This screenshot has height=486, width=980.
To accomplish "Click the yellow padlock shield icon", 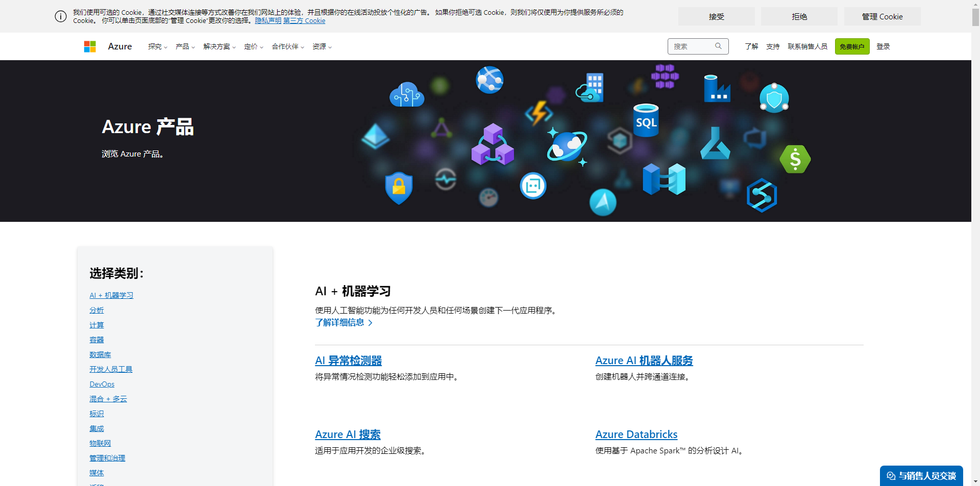I will coord(399,188).
